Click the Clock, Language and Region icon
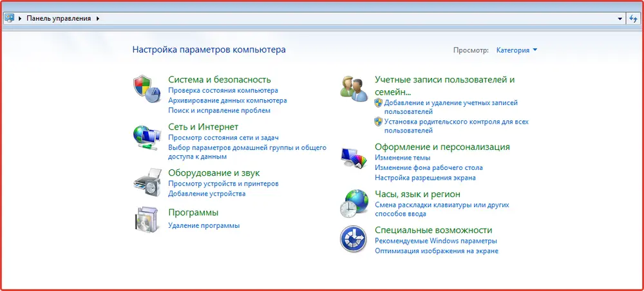The width and height of the screenshot is (644, 291). pyautogui.click(x=354, y=203)
